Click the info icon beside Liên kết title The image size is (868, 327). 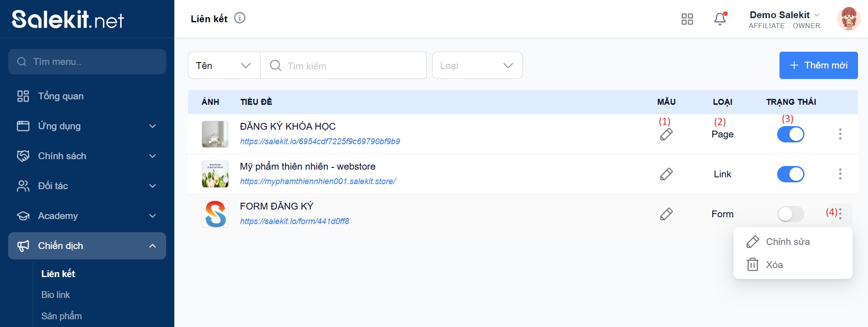[240, 18]
